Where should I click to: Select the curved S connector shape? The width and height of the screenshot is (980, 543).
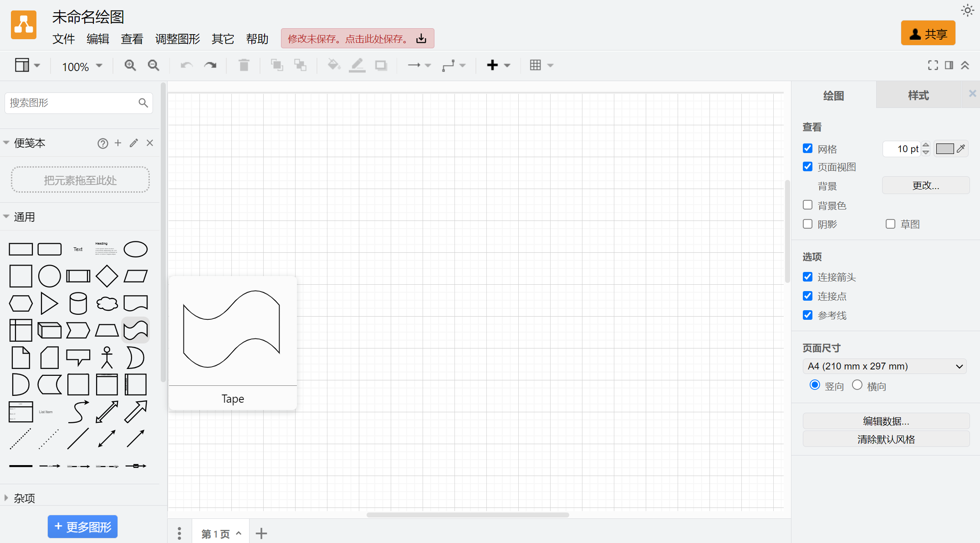pyautogui.click(x=78, y=412)
